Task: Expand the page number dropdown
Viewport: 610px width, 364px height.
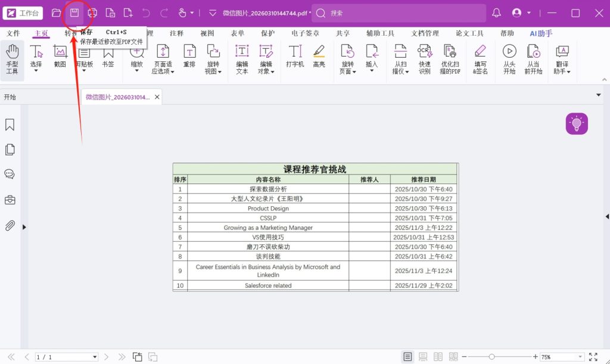Action: click(95, 357)
